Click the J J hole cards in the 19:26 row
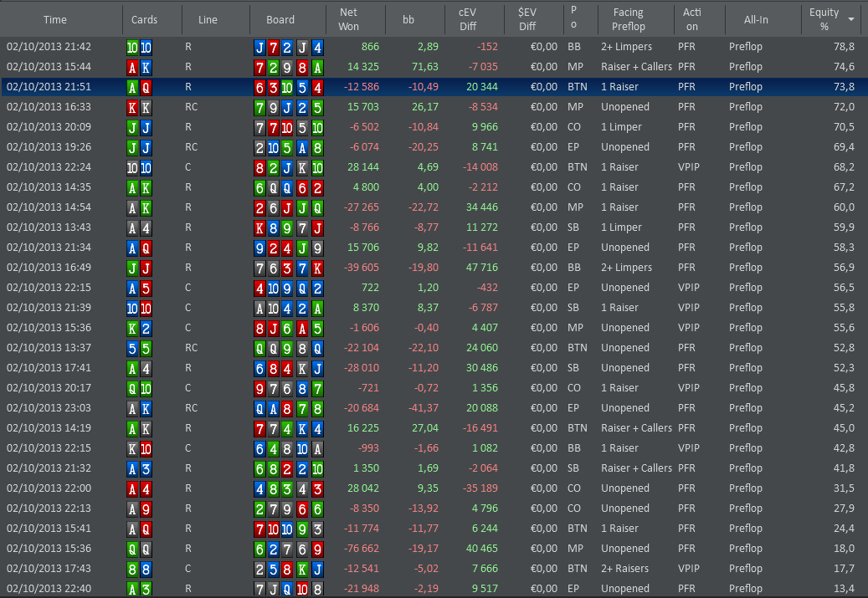The height and width of the screenshot is (598, 868). 139,148
